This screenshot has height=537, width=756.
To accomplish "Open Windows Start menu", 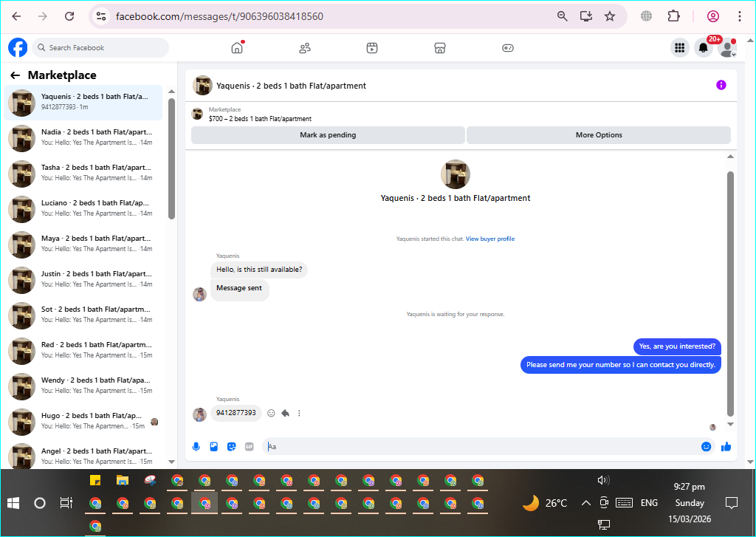I will [13, 503].
